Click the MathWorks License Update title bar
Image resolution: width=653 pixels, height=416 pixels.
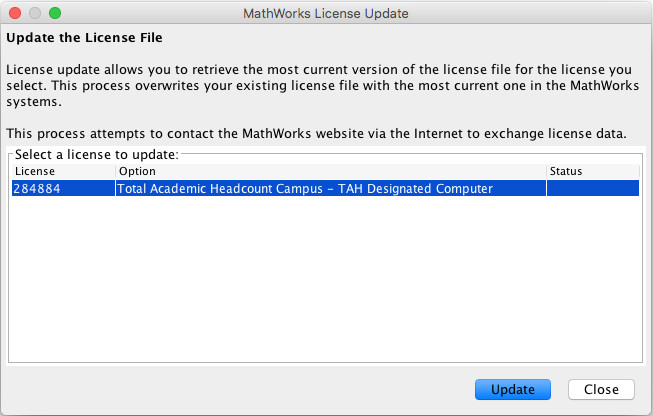[326, 14]
